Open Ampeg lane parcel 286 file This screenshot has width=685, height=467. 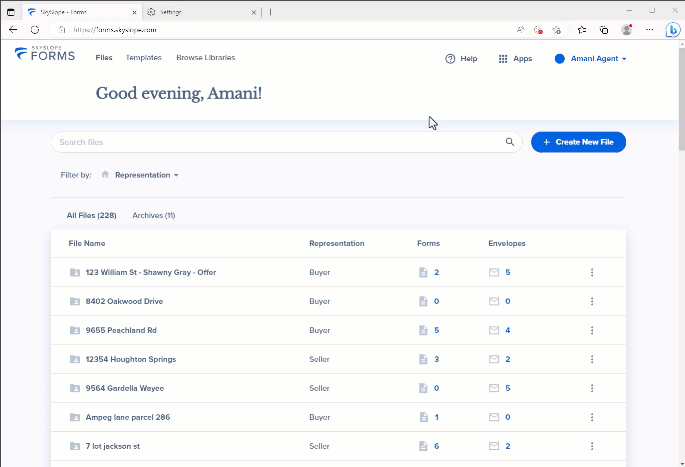pyautogui.click(x=128, y=417)
